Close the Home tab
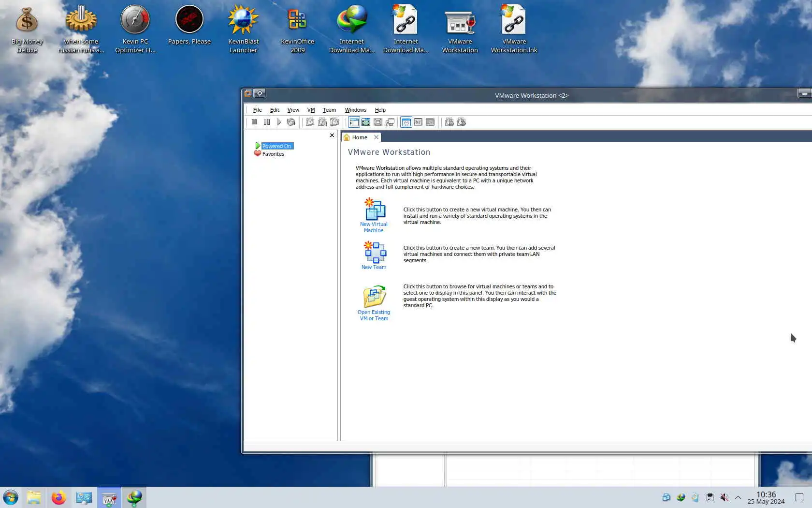 [376, 137]
